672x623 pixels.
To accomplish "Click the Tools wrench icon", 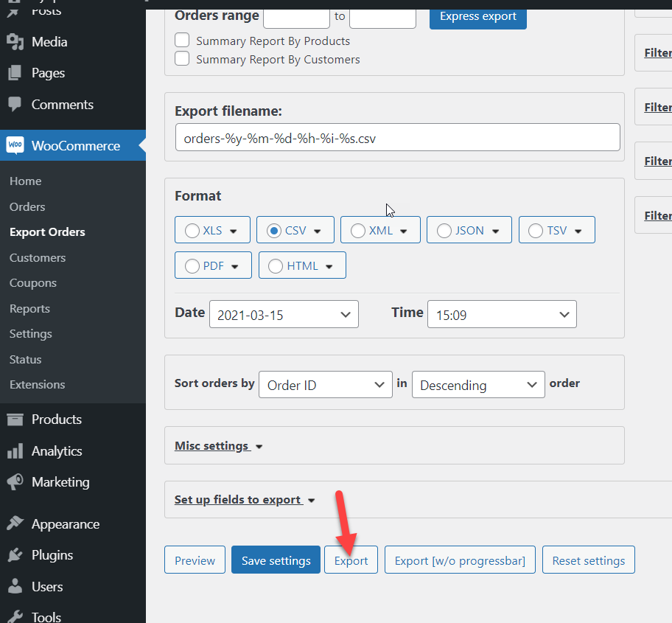I will coord(15,616).
